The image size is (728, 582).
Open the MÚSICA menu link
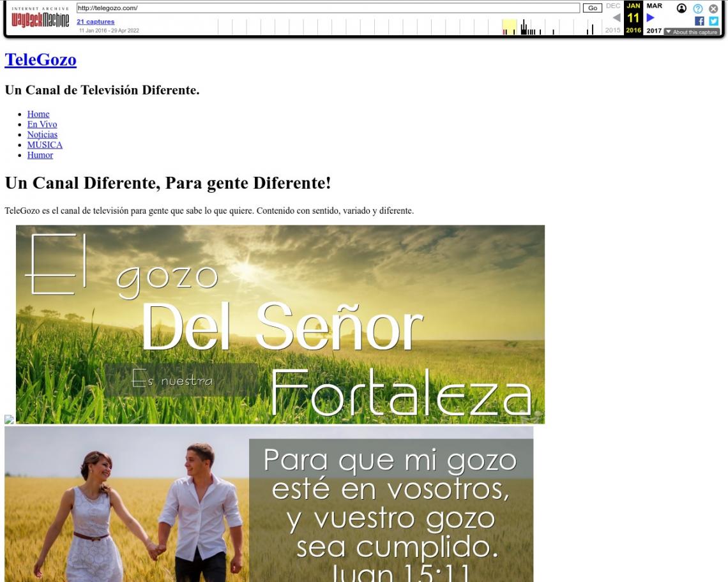click(x=45, y=145)
